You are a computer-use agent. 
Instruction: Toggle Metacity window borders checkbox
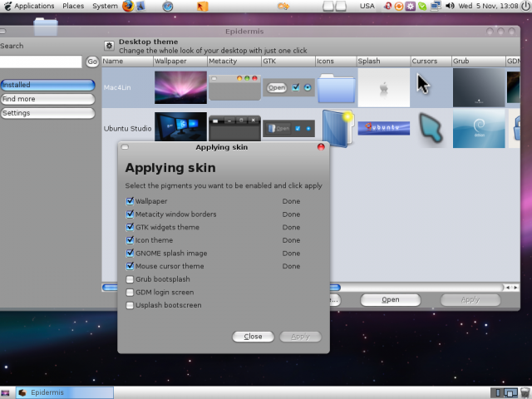[x=130, y=214]
